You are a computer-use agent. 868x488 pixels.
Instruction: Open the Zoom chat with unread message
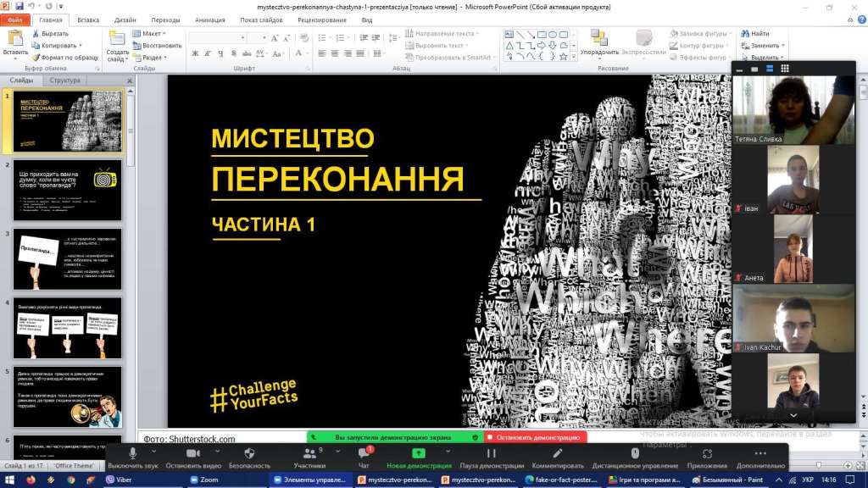point(364,454)
